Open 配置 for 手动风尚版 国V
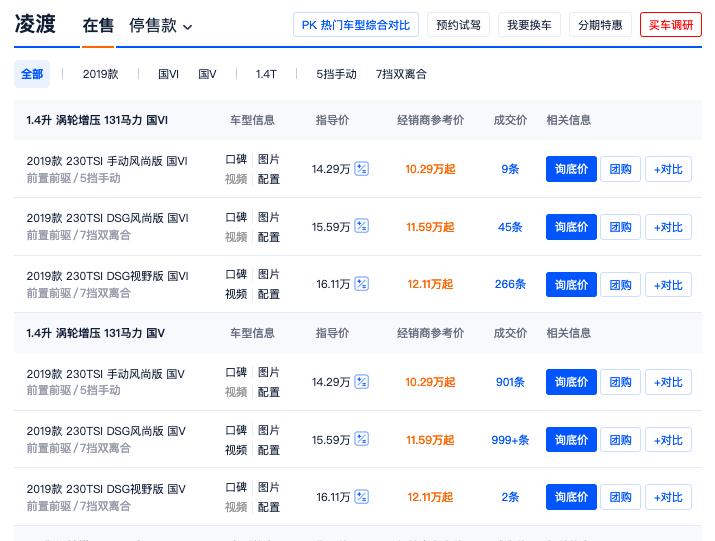 [x=269, y=392]
